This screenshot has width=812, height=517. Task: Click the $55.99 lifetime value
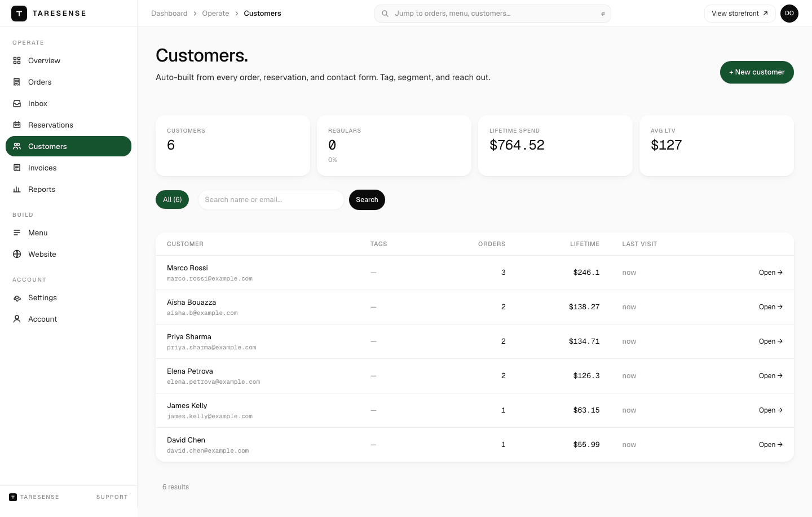tap(586, 445)
